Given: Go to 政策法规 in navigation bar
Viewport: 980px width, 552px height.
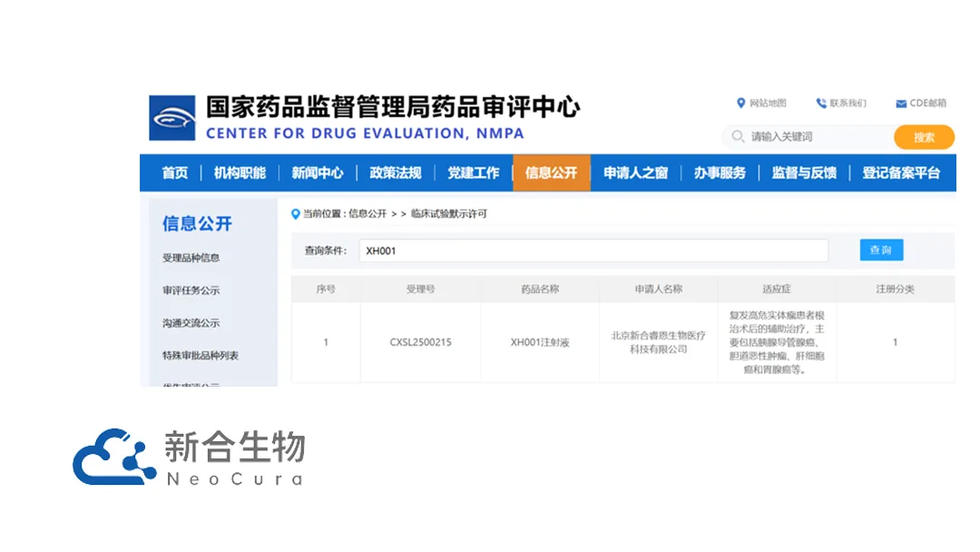Looking at the screenshot, I should point(396,173).
